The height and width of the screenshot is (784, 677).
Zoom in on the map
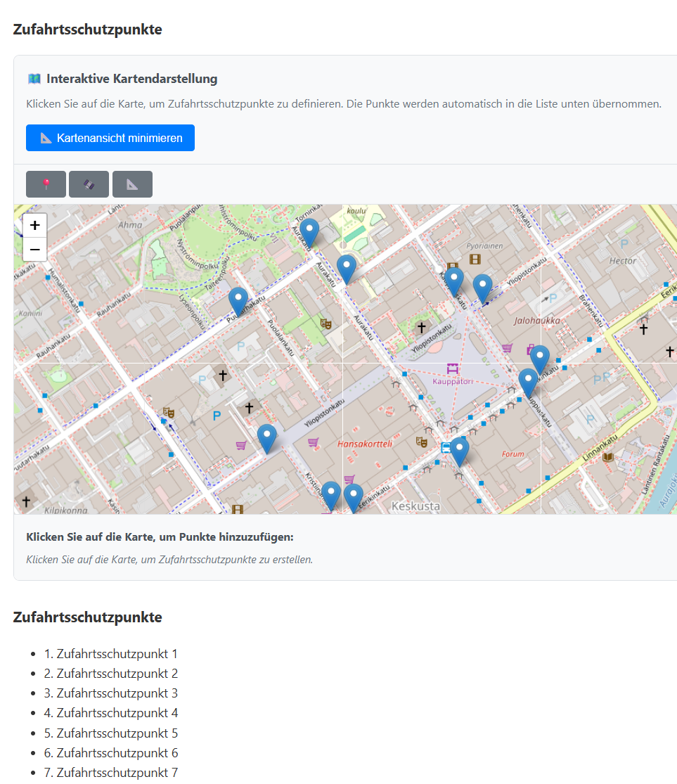pos(34,226)
